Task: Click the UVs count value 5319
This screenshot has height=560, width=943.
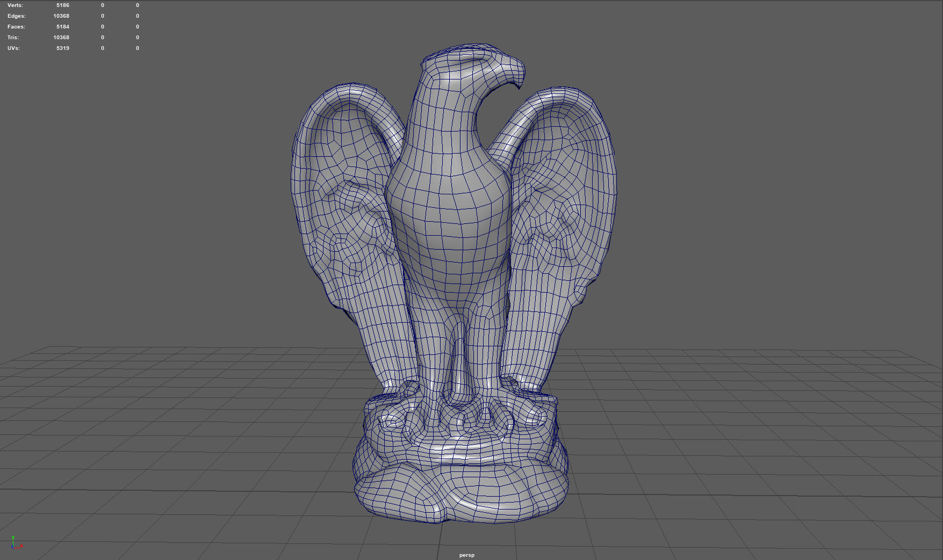Action: click(x=63, y=48)
